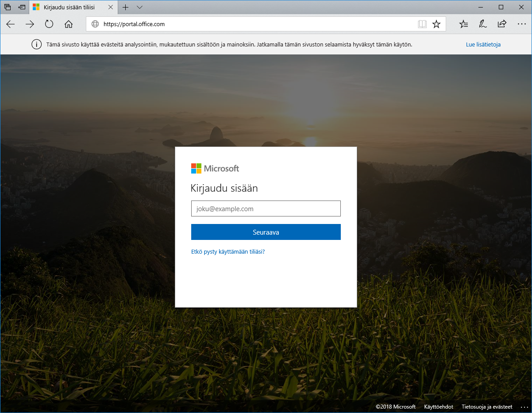Click the globe site info icon

click(95, 24)
